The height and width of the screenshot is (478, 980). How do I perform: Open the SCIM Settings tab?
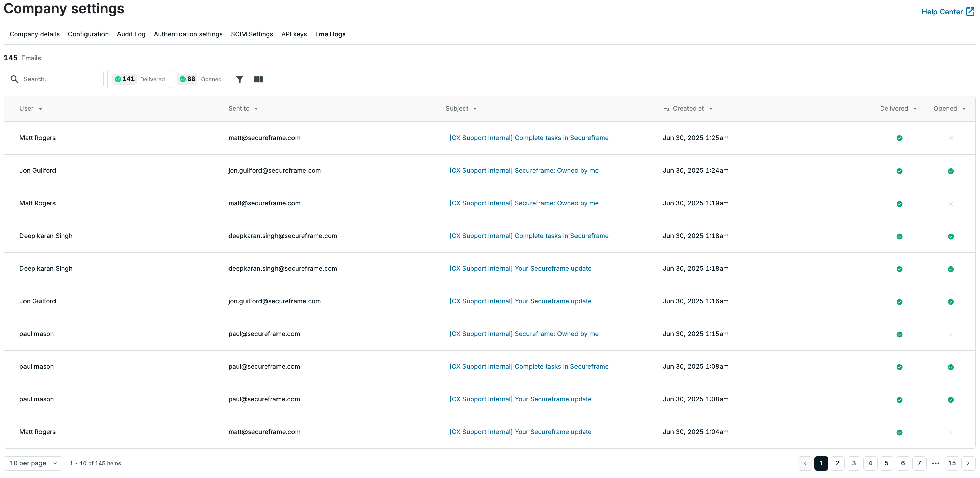[x=252, y=34]
